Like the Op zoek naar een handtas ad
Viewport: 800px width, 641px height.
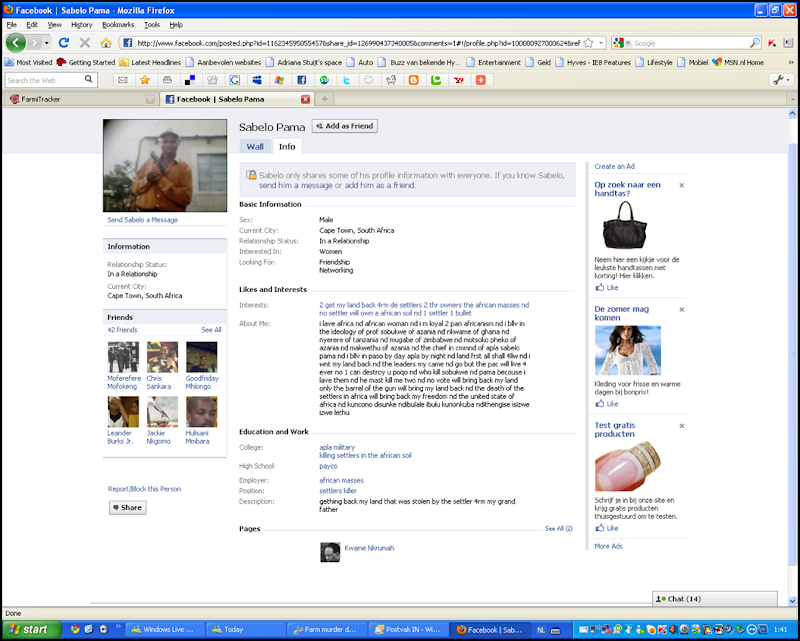tap(607, 287)
